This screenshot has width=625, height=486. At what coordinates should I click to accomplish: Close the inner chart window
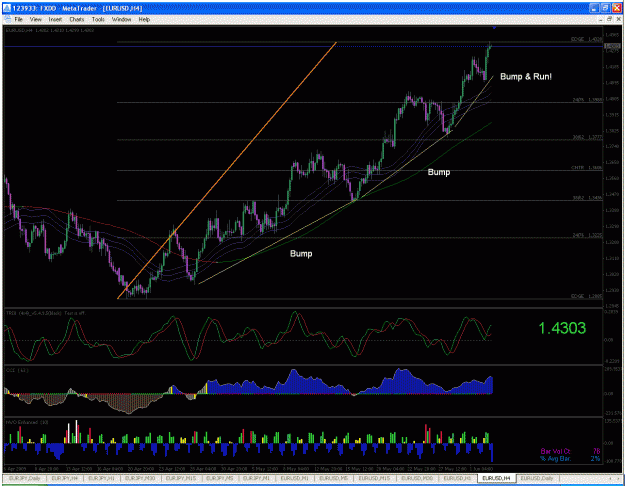click(x=618, y=19)
